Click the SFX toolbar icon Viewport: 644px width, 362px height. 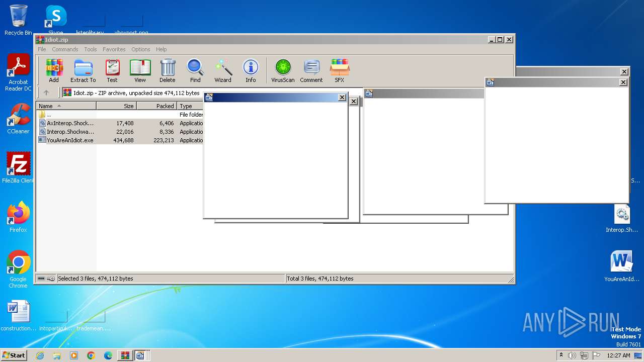(340, 71)
